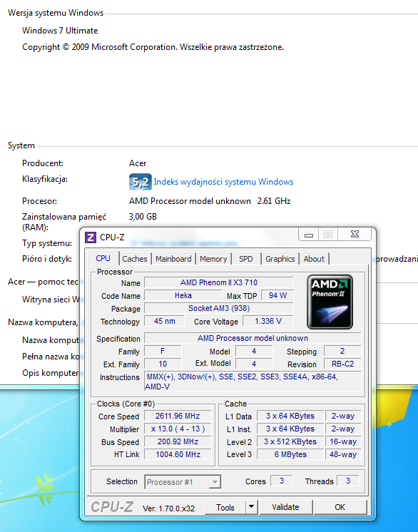Click the AMD Phenom II logo badge
This screenshot has height=532, width=418.
pyautogui.click(x=330, y=302)
